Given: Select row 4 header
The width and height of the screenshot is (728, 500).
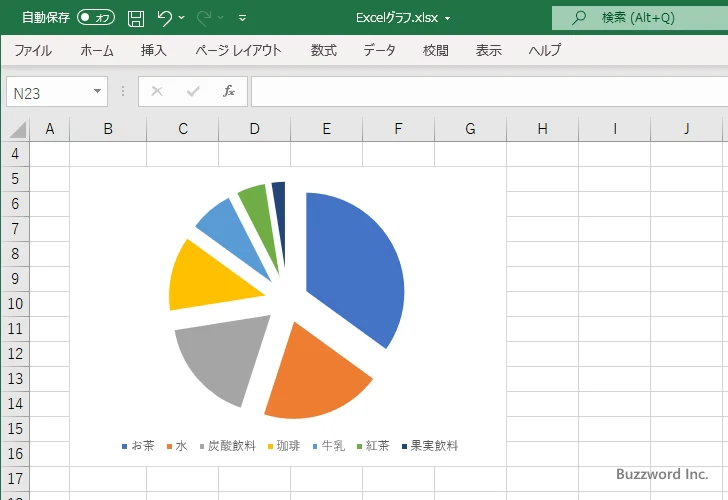Looking at the screenshot, I should coord(15,154).
